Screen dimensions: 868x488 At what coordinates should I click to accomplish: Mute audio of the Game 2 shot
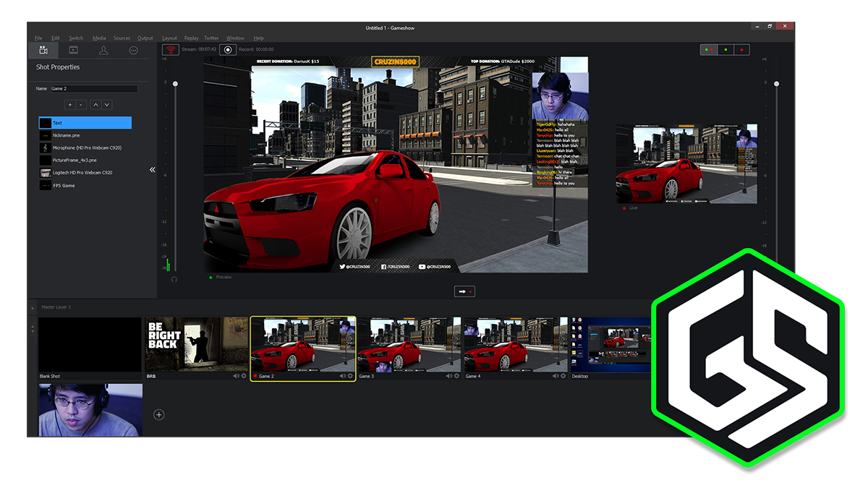(x=343, y=376)
